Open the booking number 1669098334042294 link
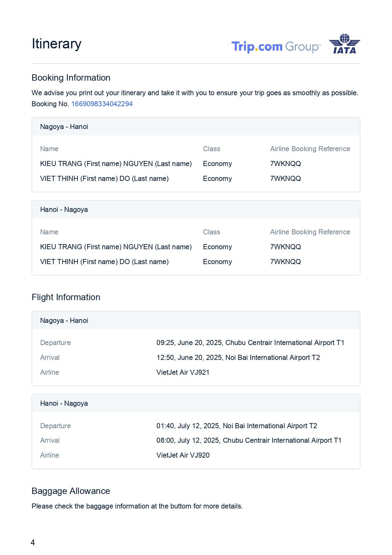This screenshot has width=392, height=555. pos(102,104)
